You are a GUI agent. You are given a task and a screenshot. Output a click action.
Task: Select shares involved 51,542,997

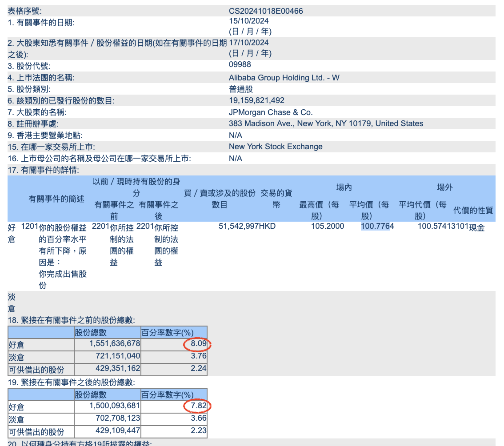pos(239,226)
